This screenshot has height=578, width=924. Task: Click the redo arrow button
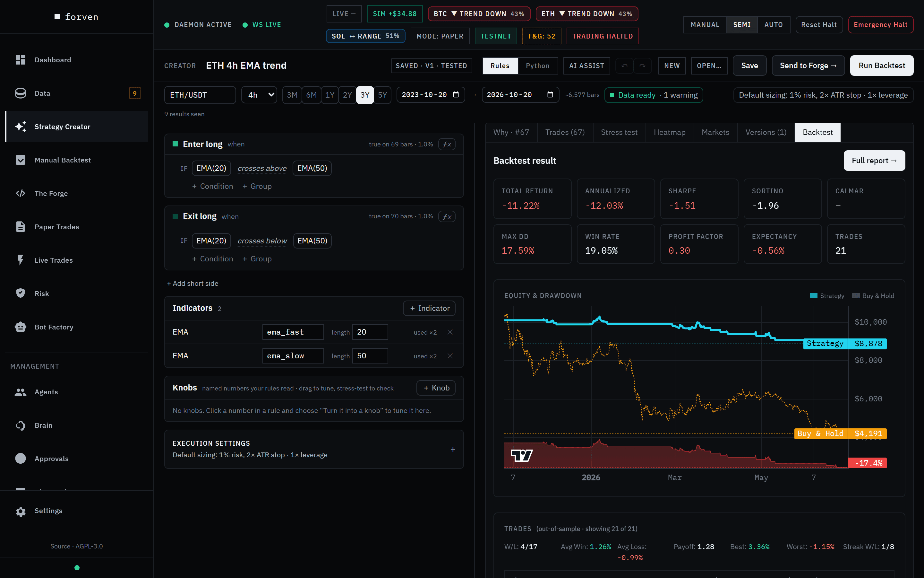643,66
